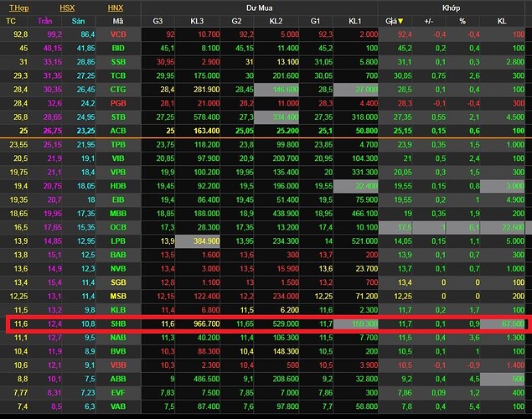Select the BID stock symbol
The width and height of the screenshot is (532, 419).
118,48
